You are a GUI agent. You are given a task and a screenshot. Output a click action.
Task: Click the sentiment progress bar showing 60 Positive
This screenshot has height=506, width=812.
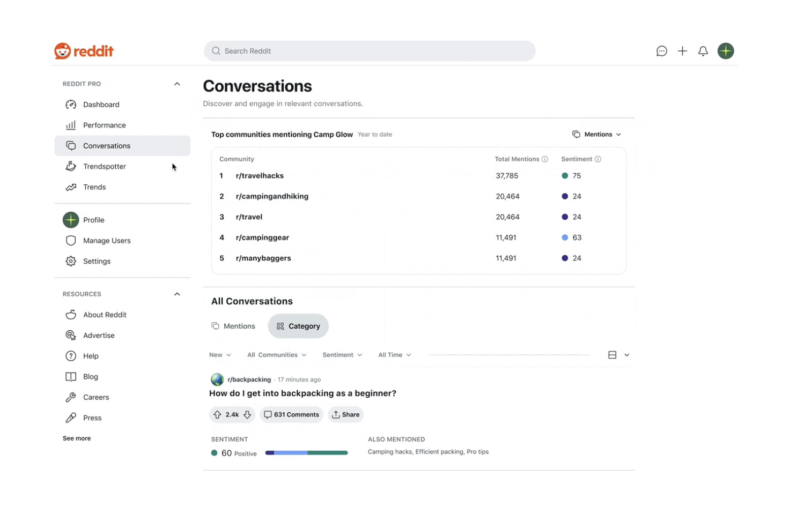pyautogui.click(x=306, y=452)
